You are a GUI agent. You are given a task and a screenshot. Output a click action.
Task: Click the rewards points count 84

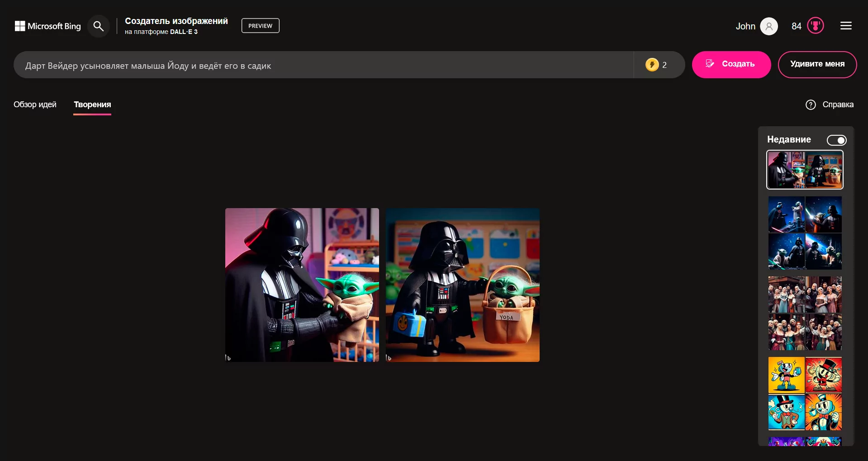797,26
